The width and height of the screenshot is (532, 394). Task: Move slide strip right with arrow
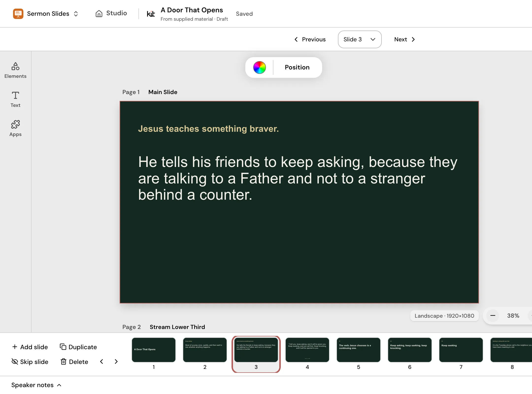pyautogui.click(x=116, y=361)
